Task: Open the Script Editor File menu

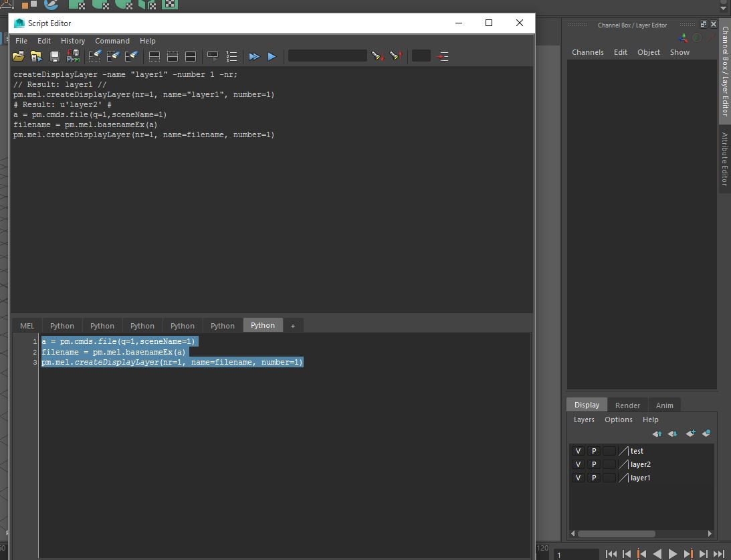Action: click(x=21, y=41)
